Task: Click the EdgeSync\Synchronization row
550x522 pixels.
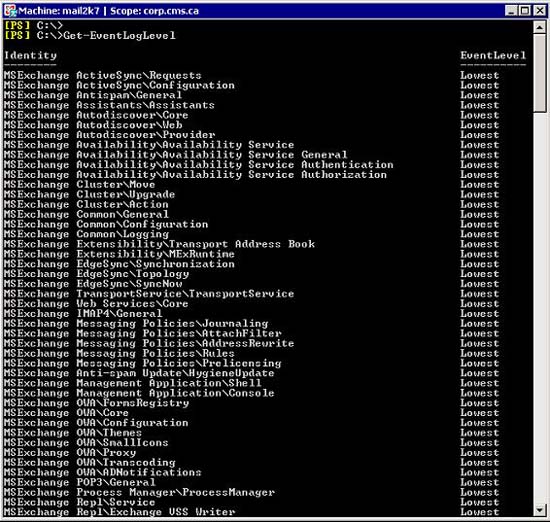Action: click(251, 264)
